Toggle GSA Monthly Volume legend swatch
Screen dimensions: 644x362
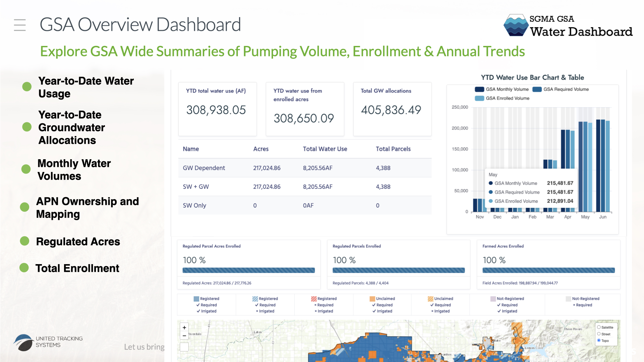click(479, 89)
